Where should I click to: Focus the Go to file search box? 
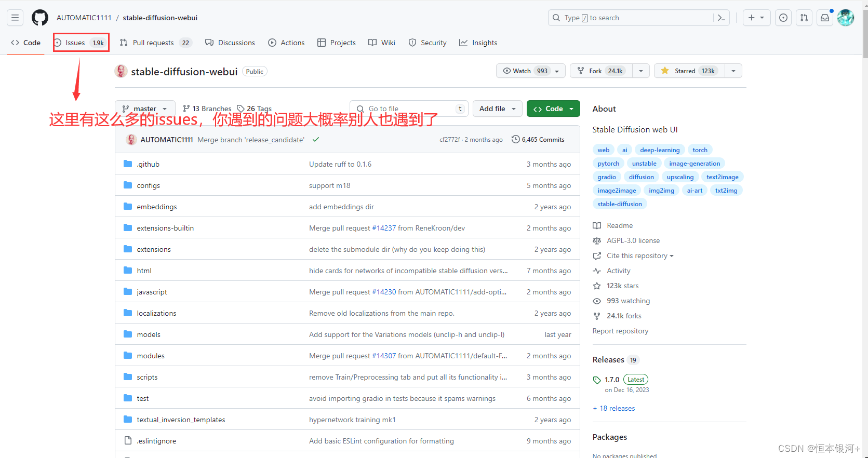(x=409, y=109)
